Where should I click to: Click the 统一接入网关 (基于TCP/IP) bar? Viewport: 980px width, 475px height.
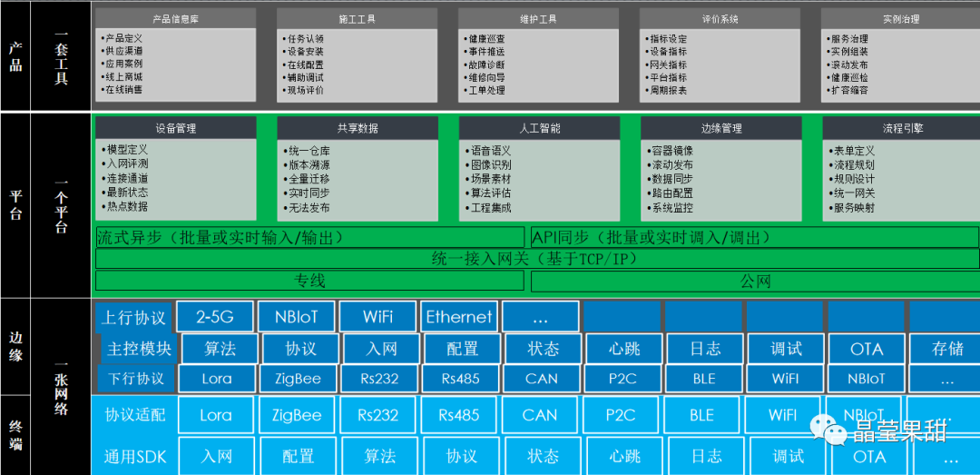(536, 260)
